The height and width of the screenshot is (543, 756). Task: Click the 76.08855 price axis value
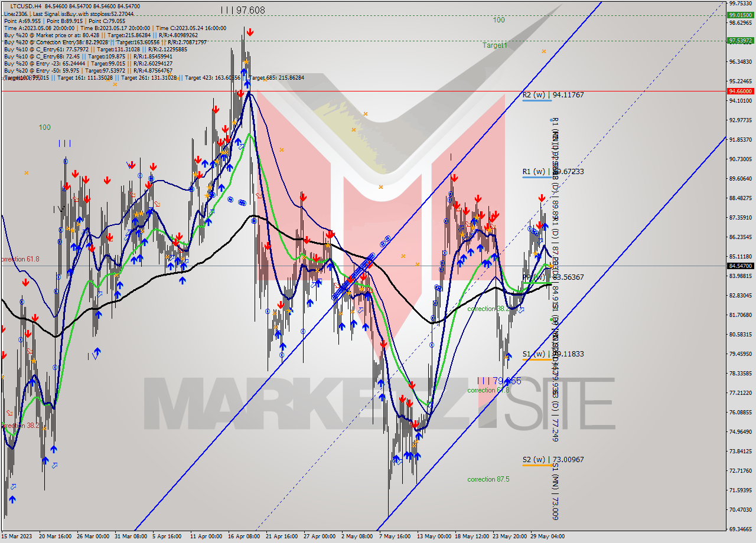click(x=741, y=413)
